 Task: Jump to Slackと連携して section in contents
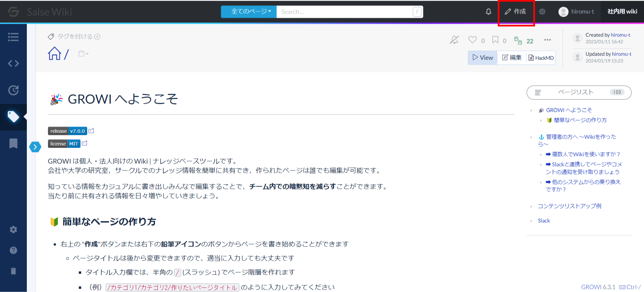584,168
